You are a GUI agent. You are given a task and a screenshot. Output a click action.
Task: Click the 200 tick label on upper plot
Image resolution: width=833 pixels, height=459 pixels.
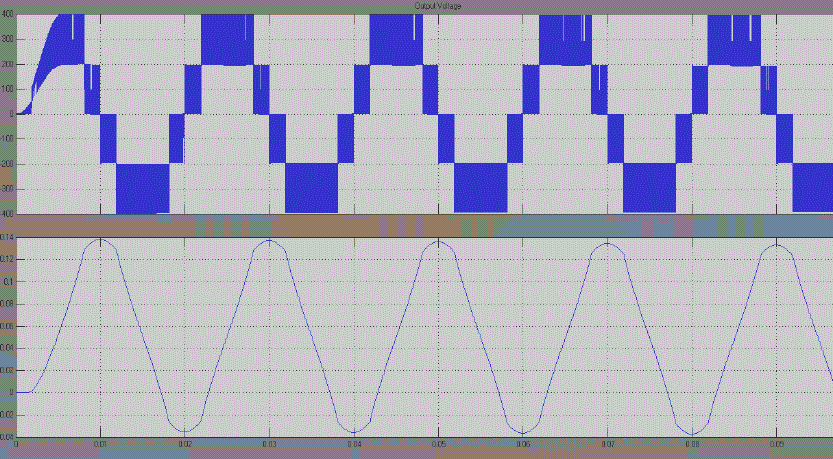click(x=7, y=65)
